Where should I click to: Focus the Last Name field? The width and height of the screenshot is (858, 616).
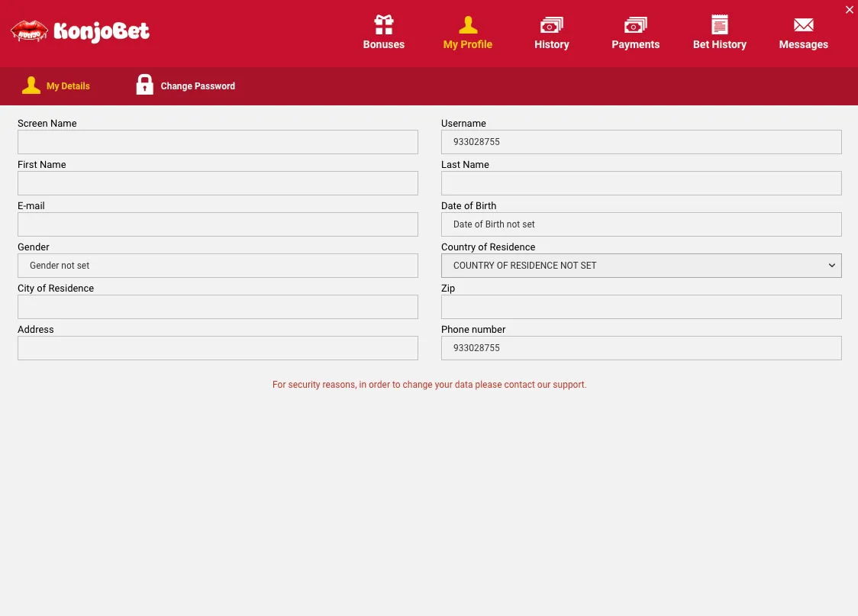(x=641, y=183)
